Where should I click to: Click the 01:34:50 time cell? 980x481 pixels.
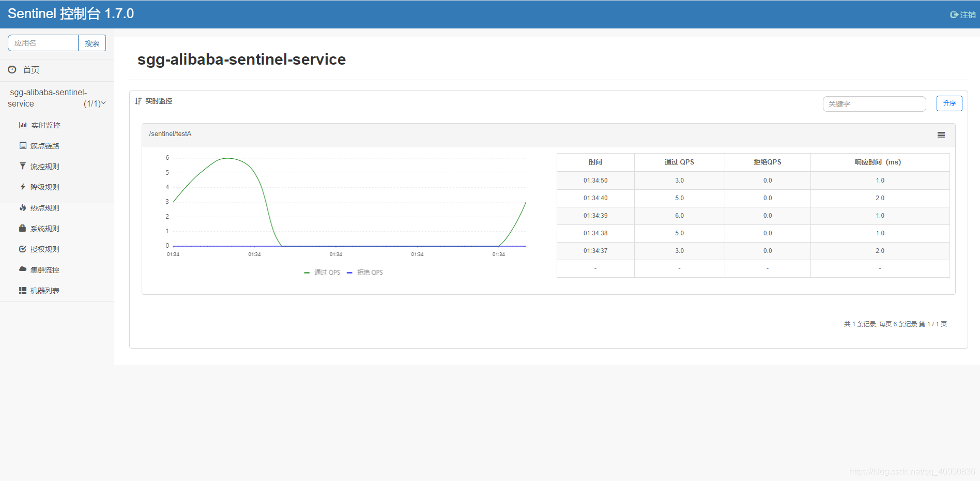point(595,181)
